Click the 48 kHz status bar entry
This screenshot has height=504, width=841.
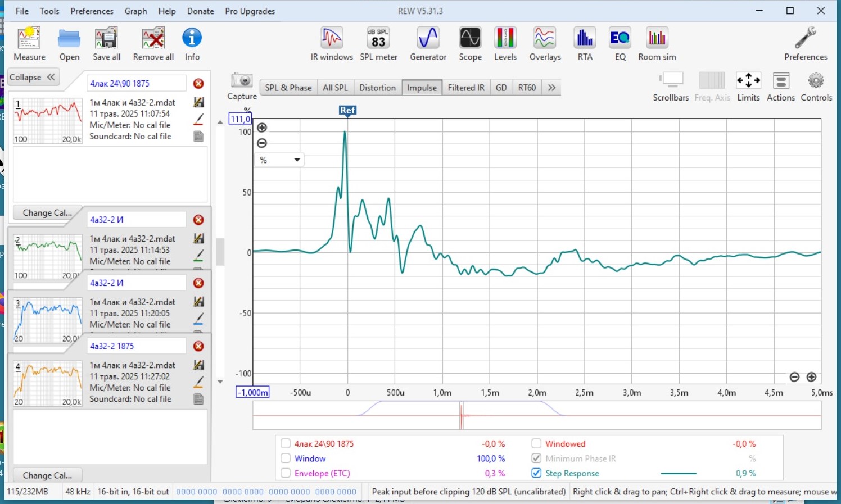coord(78,492)
